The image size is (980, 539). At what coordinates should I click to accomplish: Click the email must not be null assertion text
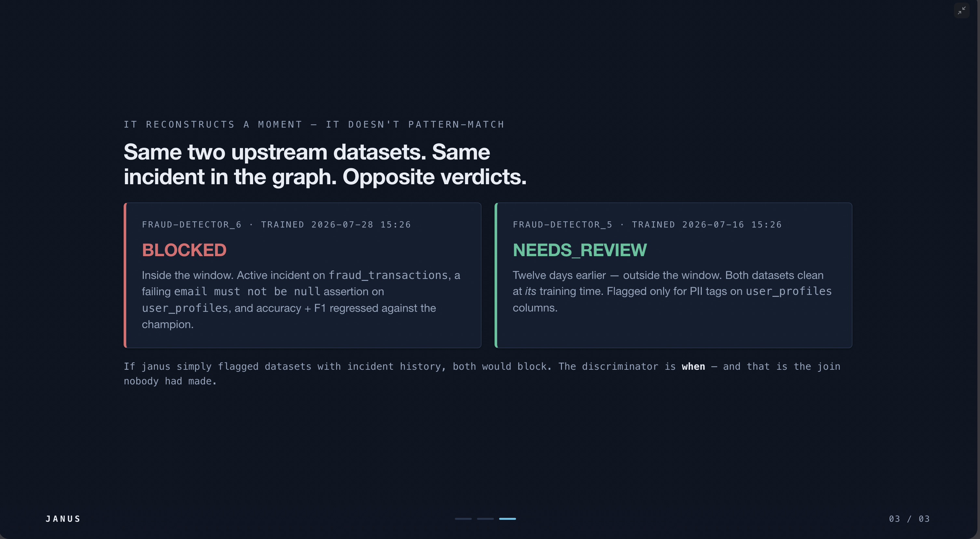(248, 291)
